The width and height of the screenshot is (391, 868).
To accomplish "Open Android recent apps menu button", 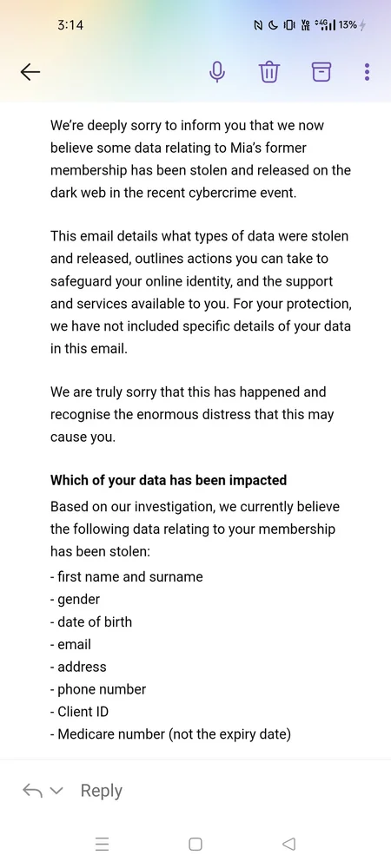I will click(102, 844).
